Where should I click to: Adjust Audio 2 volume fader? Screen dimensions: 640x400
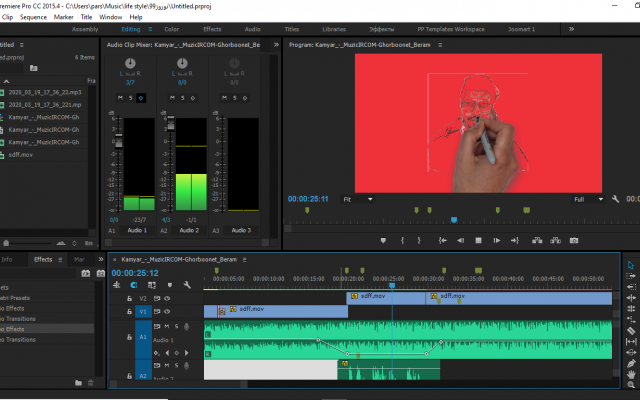171,123
